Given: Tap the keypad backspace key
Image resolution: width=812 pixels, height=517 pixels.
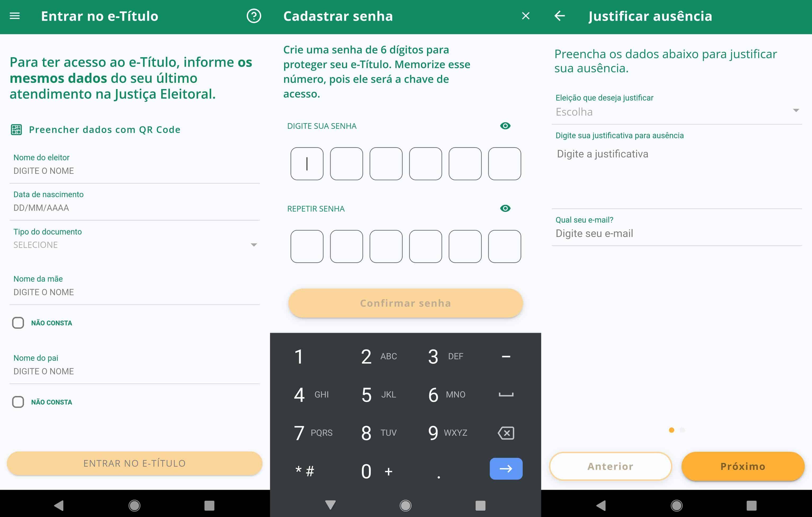Looking at the screenshot, I should [506, 433].
